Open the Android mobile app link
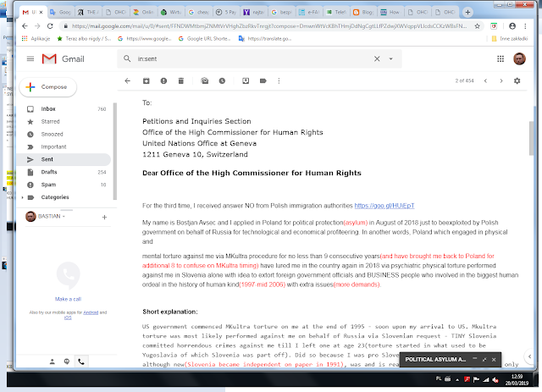The width and height of the screenshot is (542, 392). click(91, 312)
